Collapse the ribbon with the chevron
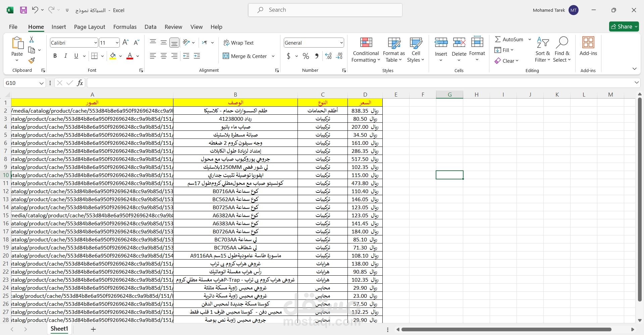The width and height of the screenshot is (644, 335). coord(635,69)
